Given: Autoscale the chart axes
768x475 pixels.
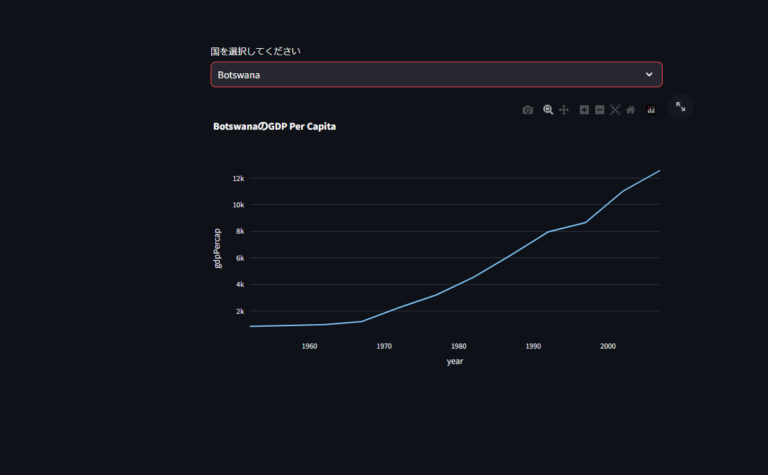Looking at the screenshot, I should point(615,110).
